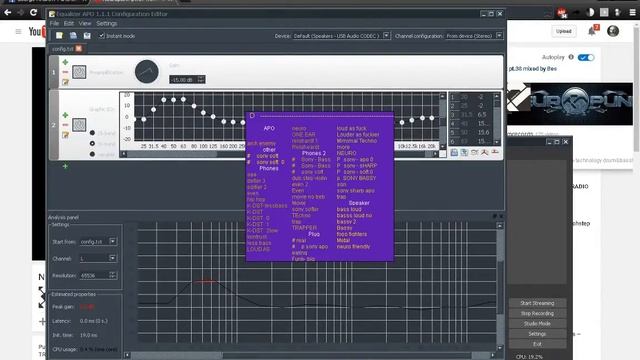Select the 15-band radio button
The width and height of the screenshot is (640, 360).
92,133
